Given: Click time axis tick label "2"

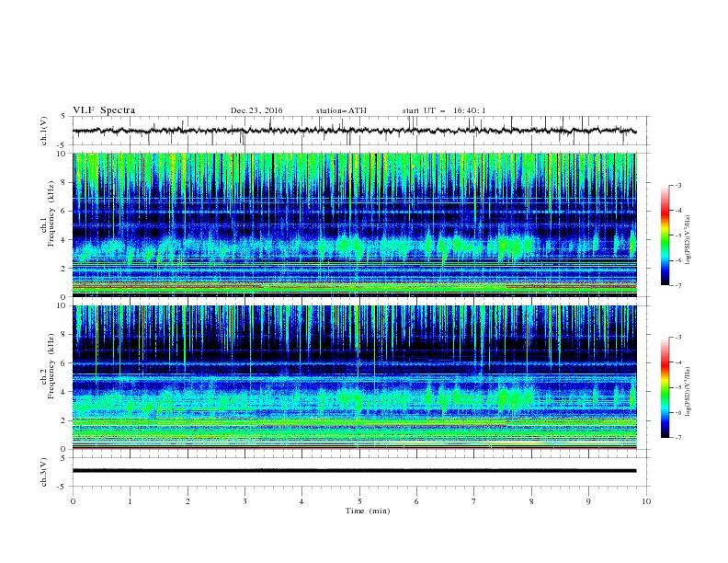Looking at the screenshot, I should [x=188, y=501].
